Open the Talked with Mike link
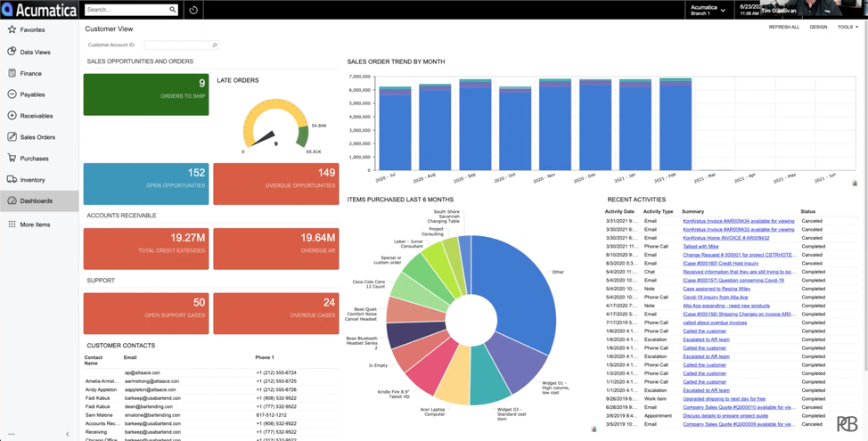The image size is (868, 441). [700, 246]
